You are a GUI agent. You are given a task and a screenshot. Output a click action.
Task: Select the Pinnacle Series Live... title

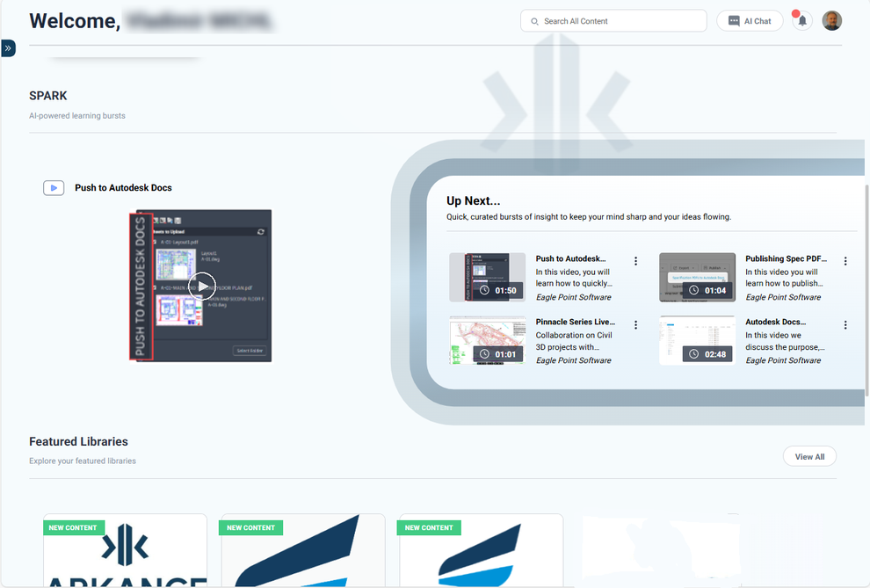pos(576,322)
